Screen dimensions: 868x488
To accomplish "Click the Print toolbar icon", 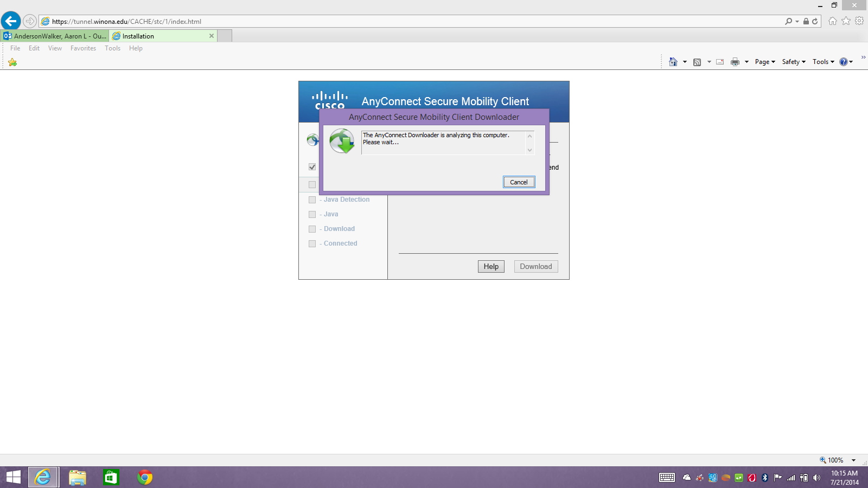I will pos(735,62).
